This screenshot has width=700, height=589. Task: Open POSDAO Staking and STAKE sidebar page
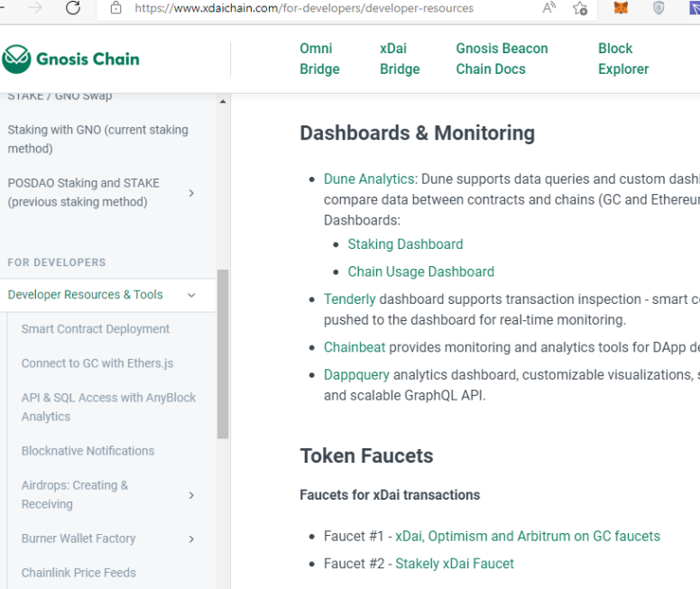84,192
